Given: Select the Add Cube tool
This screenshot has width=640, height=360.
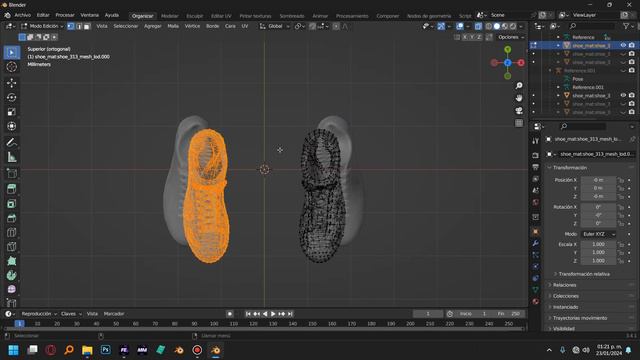Looking at the screenshot, I should 11,173.
